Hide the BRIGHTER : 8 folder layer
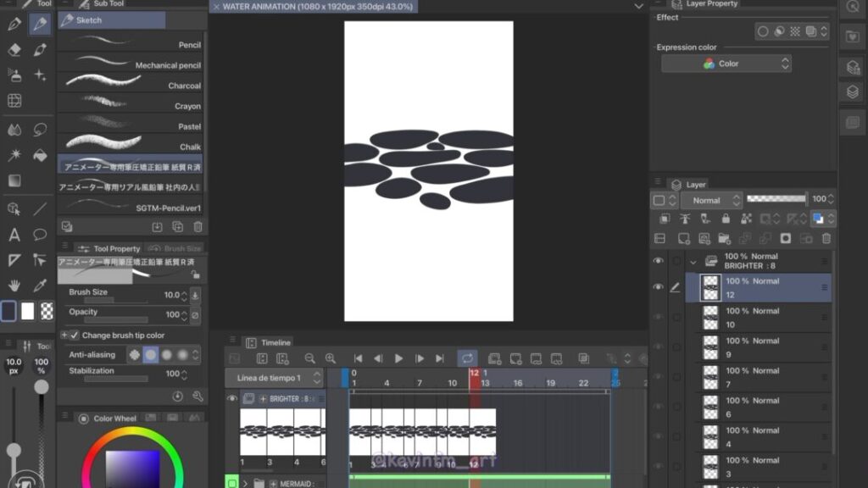The height and width of the screenshot is (488, 868). point(658,261)
